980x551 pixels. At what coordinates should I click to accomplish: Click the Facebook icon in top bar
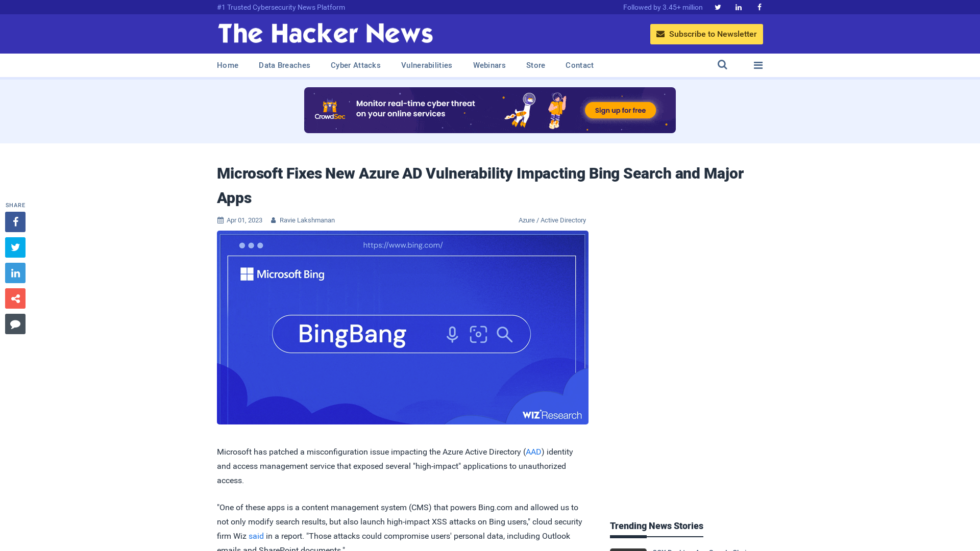tap(758, 7)
